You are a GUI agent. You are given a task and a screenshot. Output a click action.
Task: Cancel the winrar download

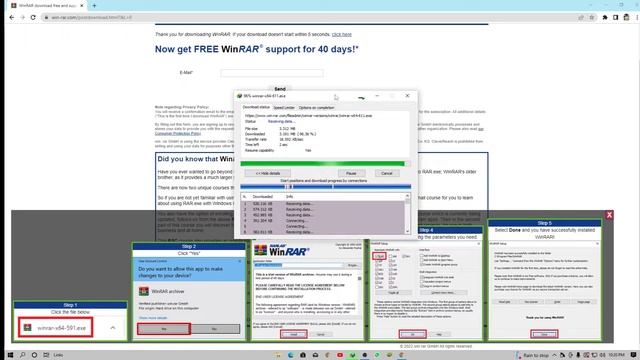pyautogui.click(x=387, y=173)
